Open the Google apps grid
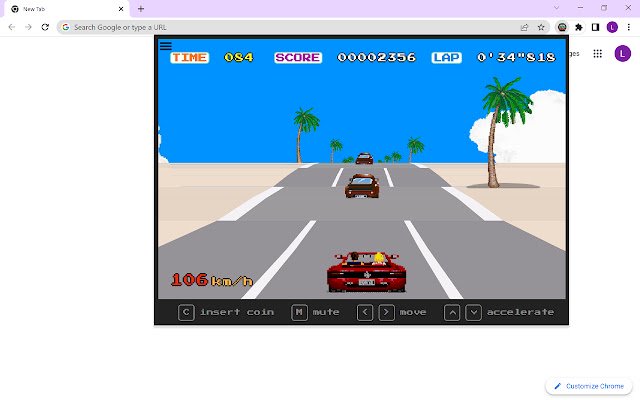The height and width of the screenshot is (400, 640). pos(598,53)
